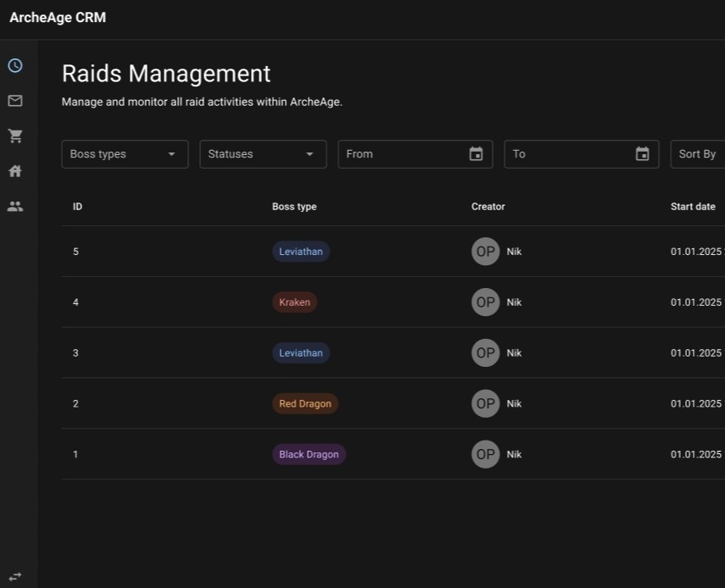Click the Boss type column header

click(294, 207)
